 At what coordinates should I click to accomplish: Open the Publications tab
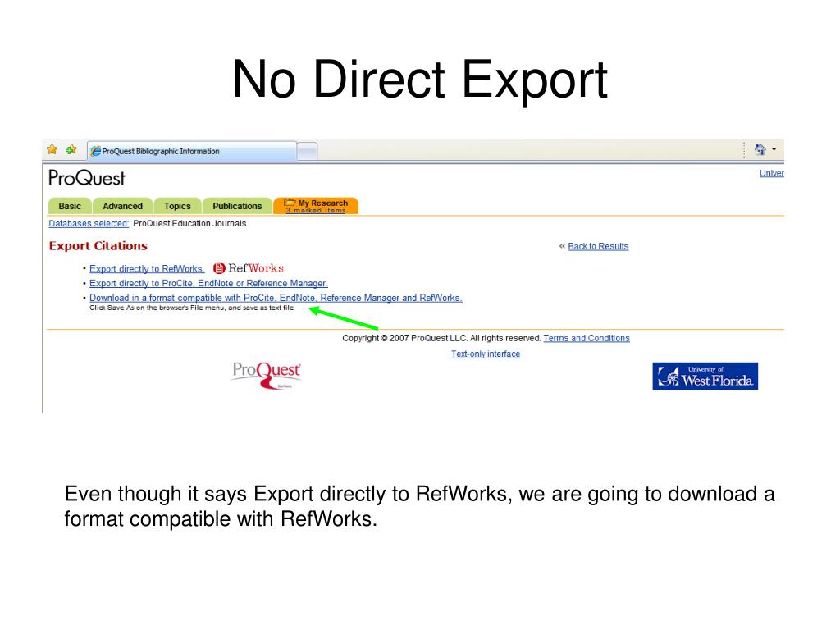click(x=237, y=206)
